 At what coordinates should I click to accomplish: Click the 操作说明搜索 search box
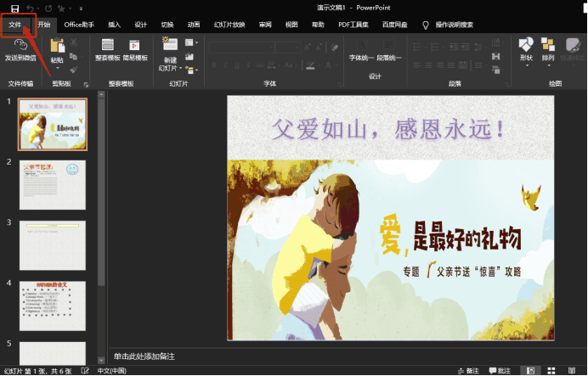(x=454, y=25)
